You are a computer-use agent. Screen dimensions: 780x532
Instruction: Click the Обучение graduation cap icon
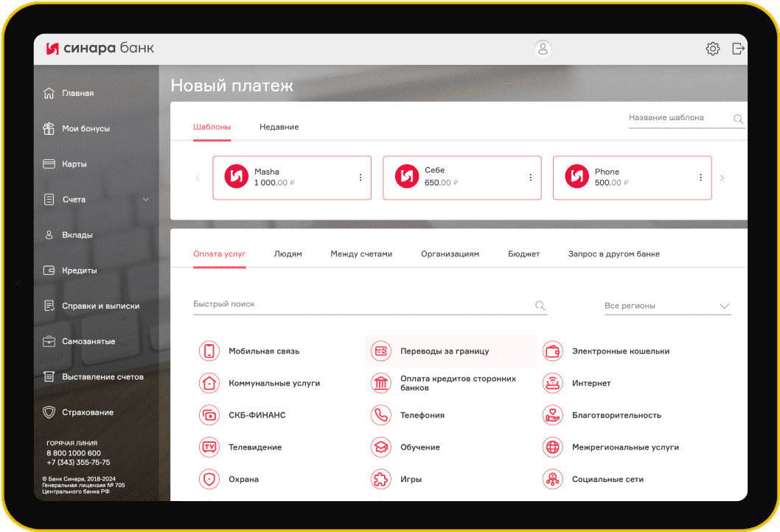[380, 447]
